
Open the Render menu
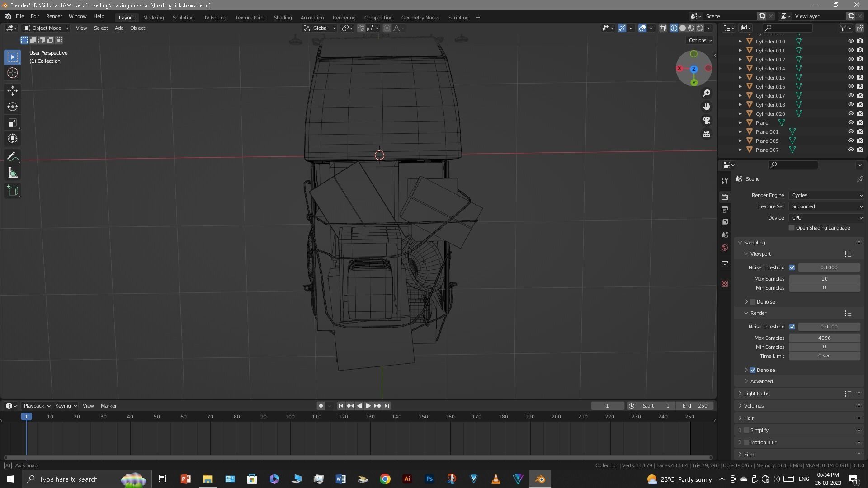pos(54,16)
